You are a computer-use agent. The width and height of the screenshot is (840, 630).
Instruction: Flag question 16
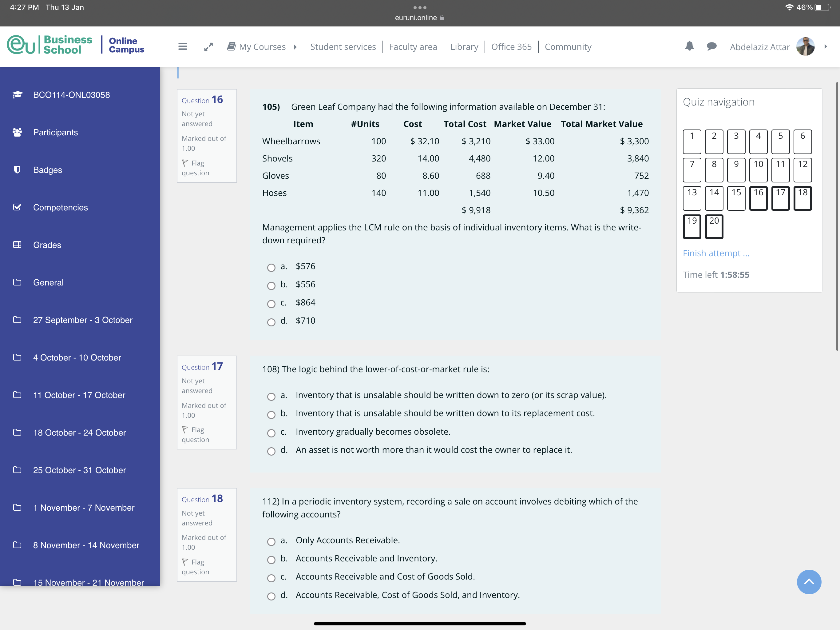196,168
